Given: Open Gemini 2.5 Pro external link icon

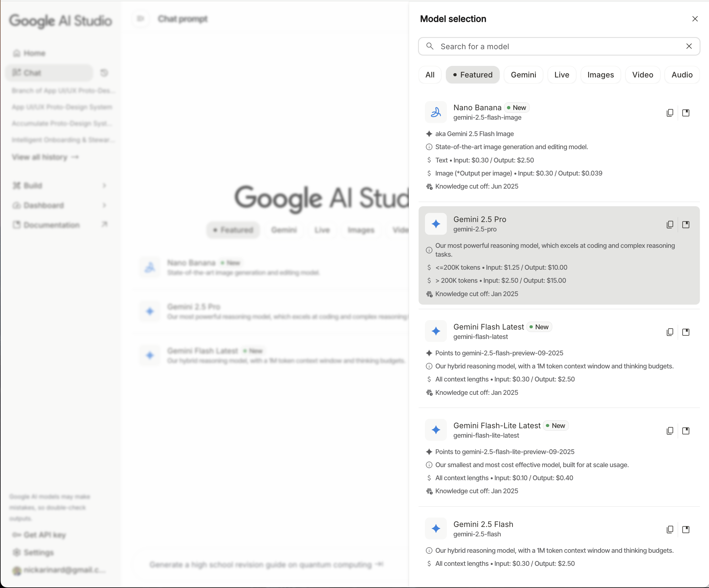Looking at the screenshot, I should coord(686,224).
